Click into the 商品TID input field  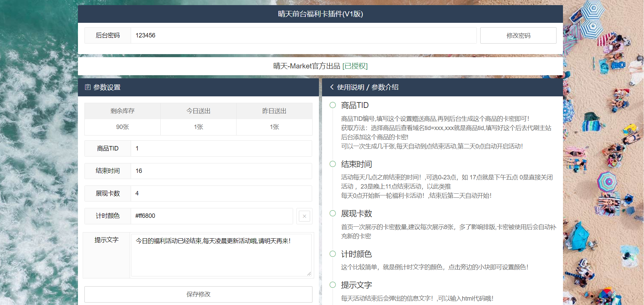(x=221, y=148)
